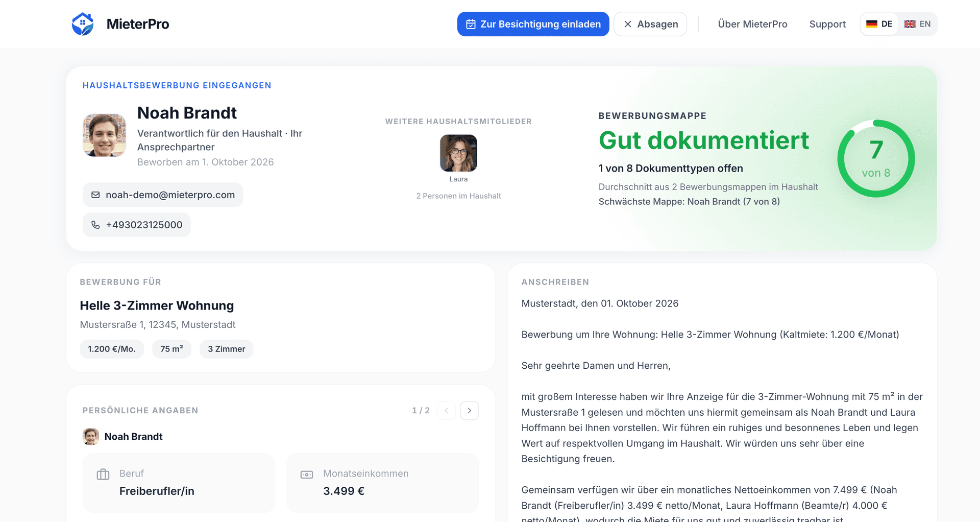The image size is (980, 522).
Task: Switch language to DE
Action: [x=879, y=24]
